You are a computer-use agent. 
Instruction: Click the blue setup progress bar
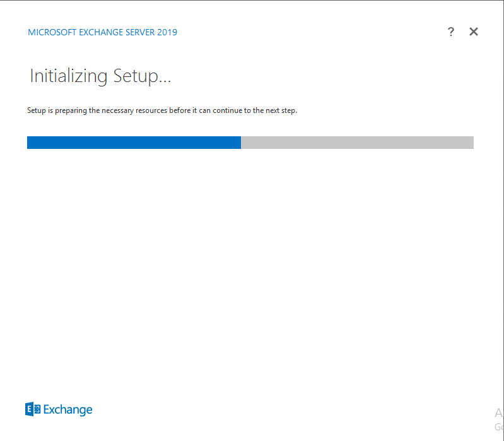[250, 143]
